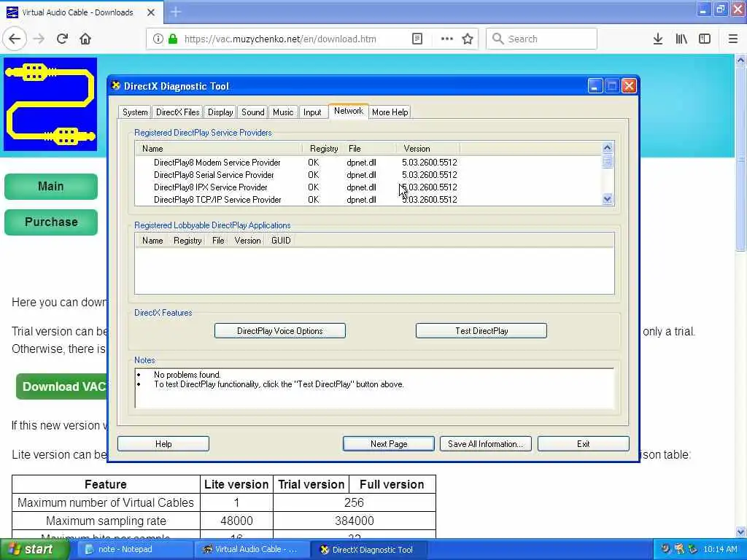
Task: Open the Windows start button
Action: click(x=34, y=550)
